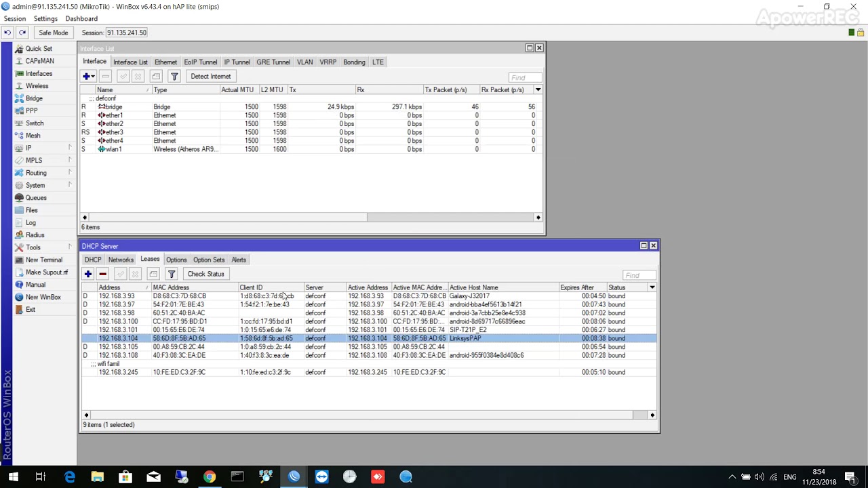Open Switch sidebar item
This screenshot has width=868, height=488.
click(35, 123)
